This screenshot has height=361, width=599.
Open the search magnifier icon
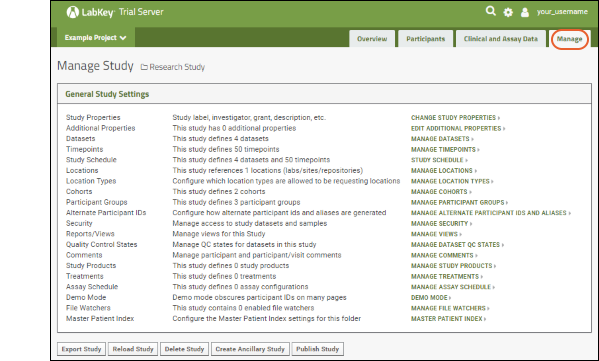click(x=491, y=11)
